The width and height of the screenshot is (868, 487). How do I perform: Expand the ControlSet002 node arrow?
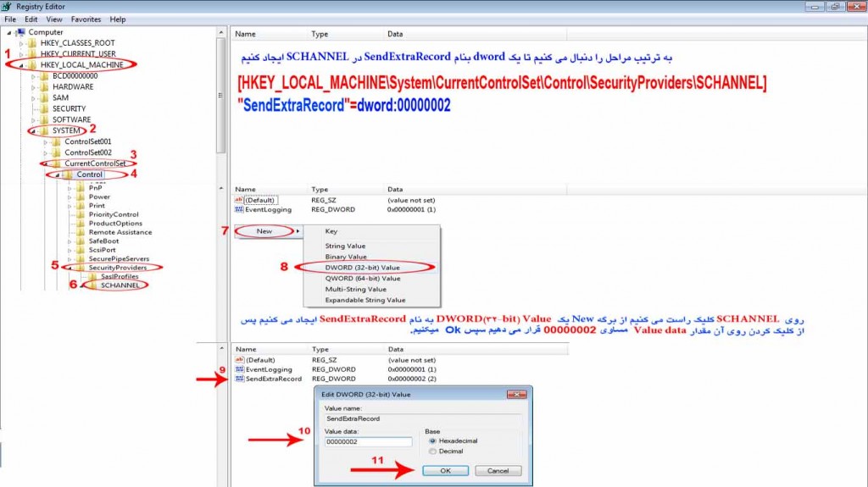pos(46,152)
